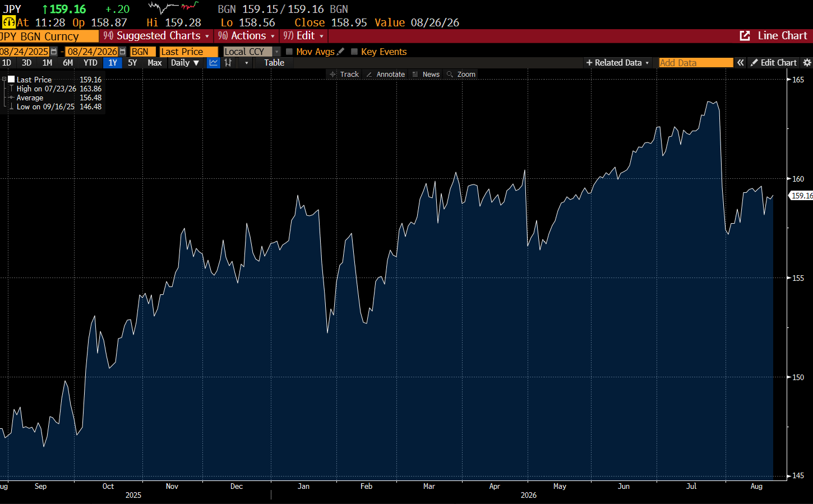The image size is (813, 504).
Task: Click the Line Chart title
Action: (x=782, y=36)
